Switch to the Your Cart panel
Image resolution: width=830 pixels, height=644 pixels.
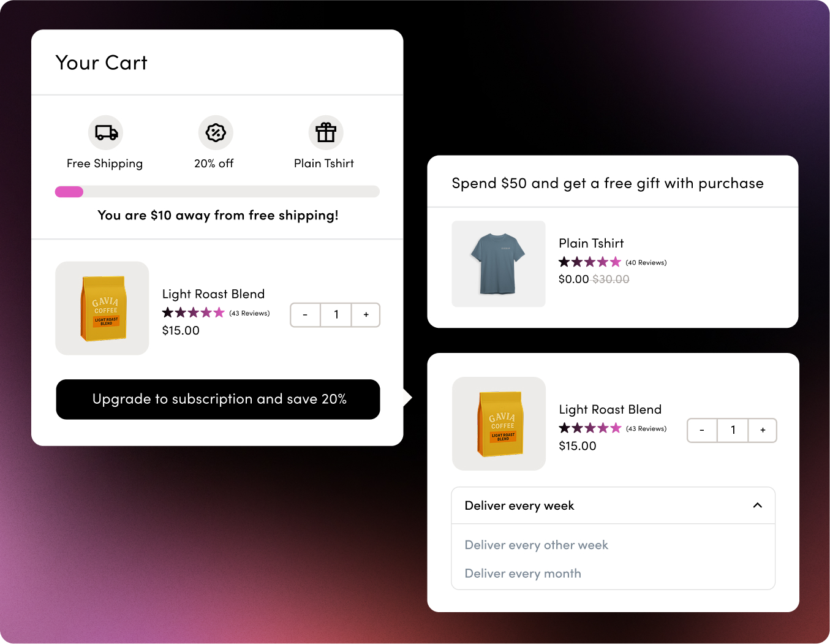coord(101,62)
